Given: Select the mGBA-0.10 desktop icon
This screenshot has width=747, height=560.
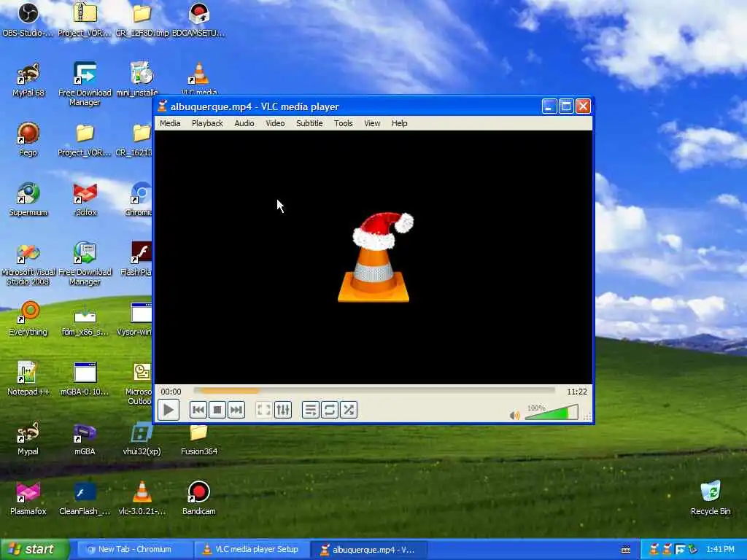Looking at the screenshot, I should (x=85, y=378).
